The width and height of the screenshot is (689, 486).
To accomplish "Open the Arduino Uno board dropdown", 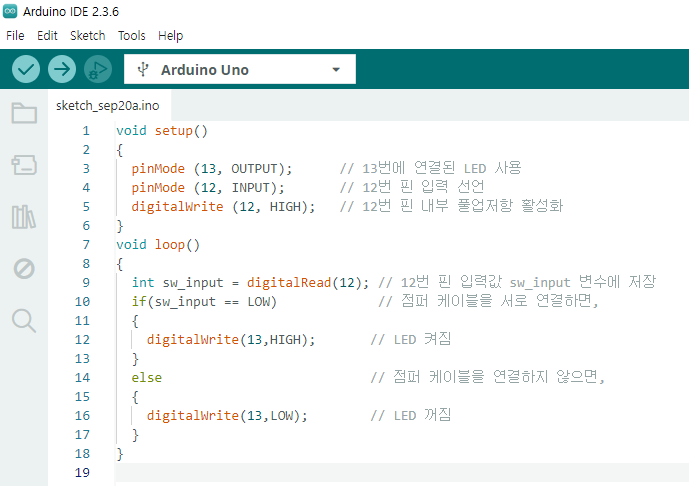I will pos(240,69).
